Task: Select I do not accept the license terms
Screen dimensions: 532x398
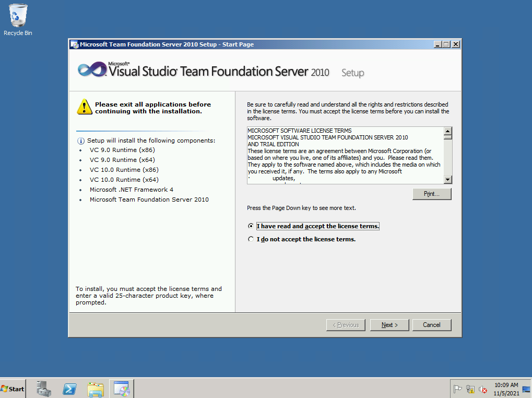Action: tap(302, 239)
